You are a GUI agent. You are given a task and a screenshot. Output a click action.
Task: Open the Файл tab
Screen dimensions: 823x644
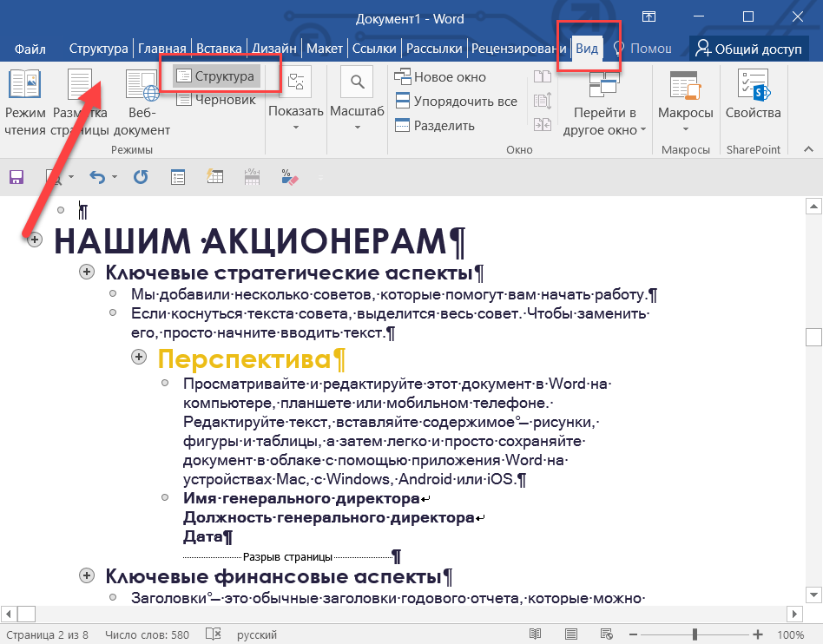click(x=30, y=49)
